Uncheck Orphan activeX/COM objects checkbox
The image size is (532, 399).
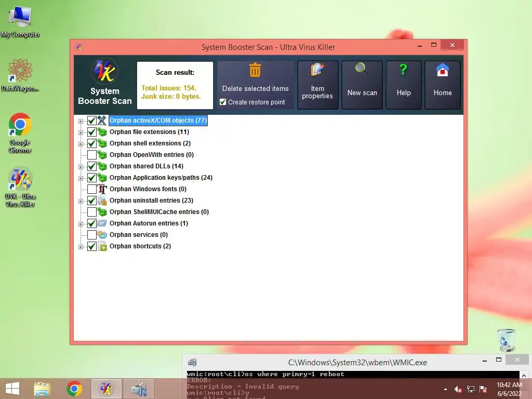[91, 121]
